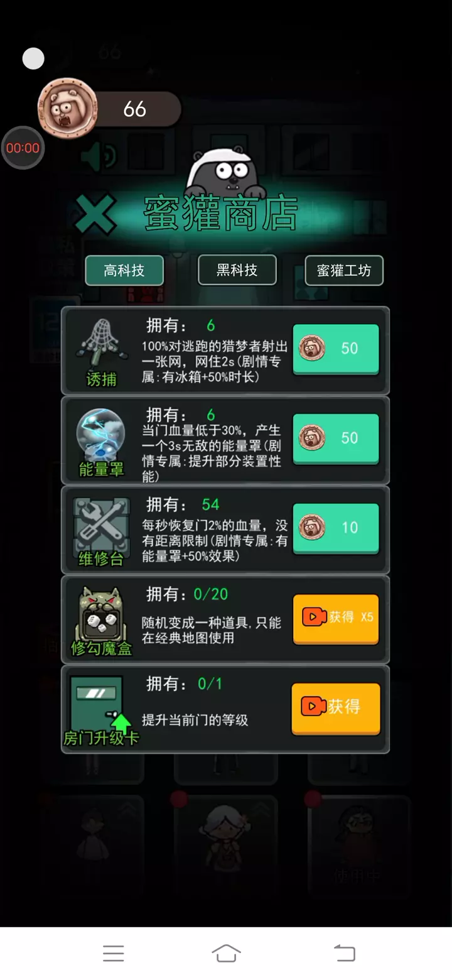
Task: Tap the 能量罩 energy orb icon
Action: 101,440
